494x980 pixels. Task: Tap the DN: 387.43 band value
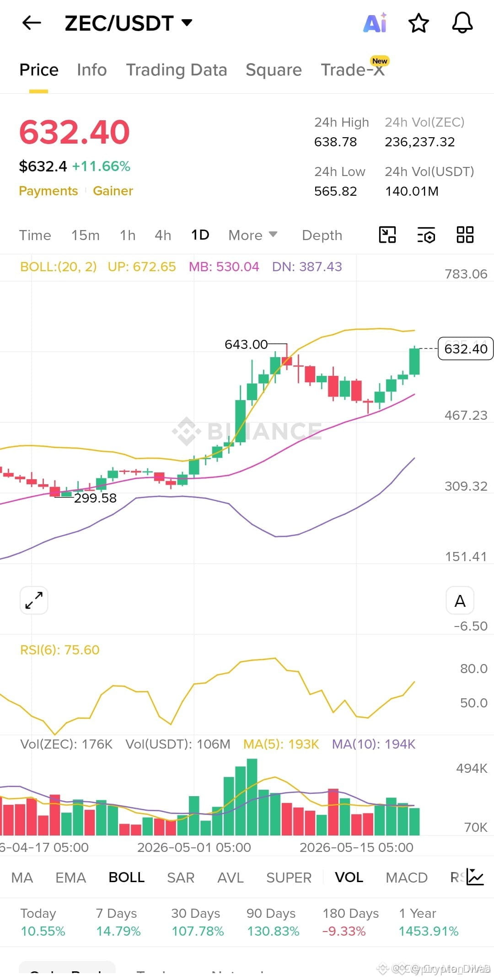pyautogui.click(x=307, y=267)
